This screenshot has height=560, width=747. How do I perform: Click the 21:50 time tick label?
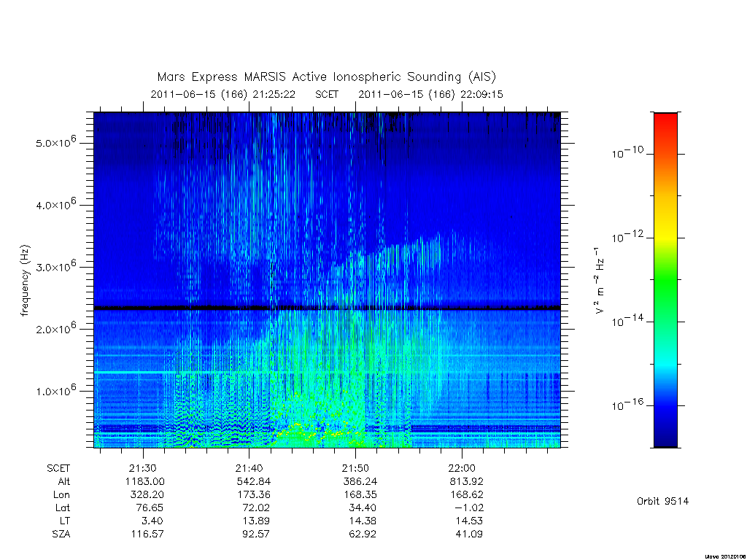pyautogui.click(x=355, y=468)
